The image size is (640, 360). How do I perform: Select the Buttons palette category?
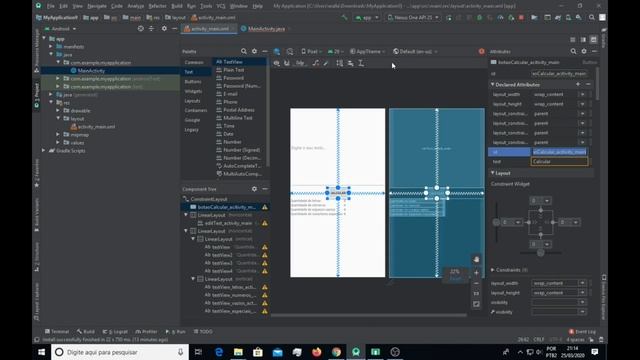[193, 82]
